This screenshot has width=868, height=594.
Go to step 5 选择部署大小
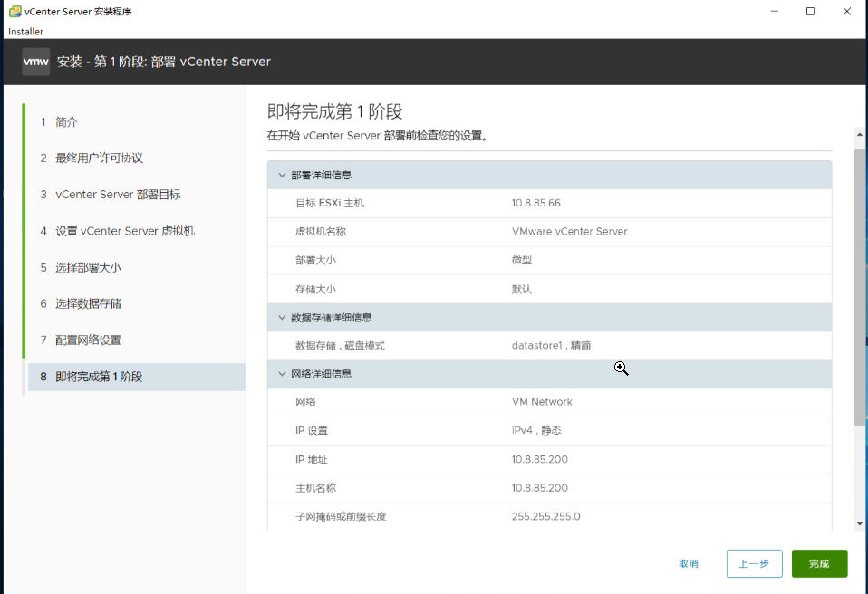[81, 268]
